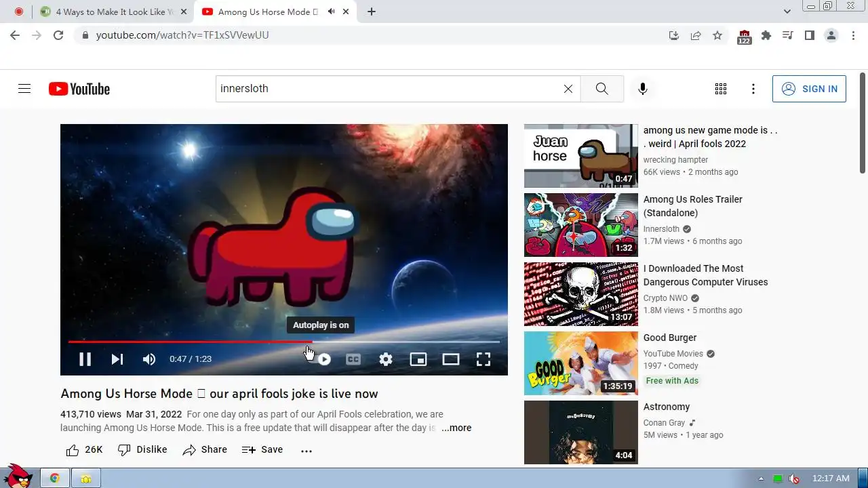Open the media controls icon in toolbar
This screenshot has height=488, width=868.
788,35
